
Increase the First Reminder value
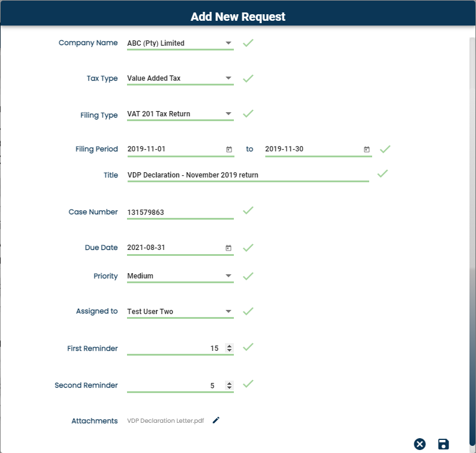click(x=230, y=346)
